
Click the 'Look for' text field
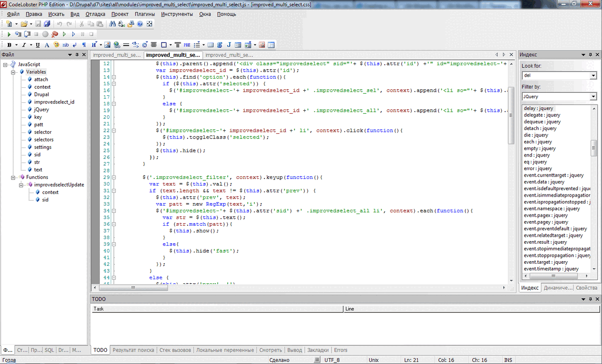[x=555, y=76]
